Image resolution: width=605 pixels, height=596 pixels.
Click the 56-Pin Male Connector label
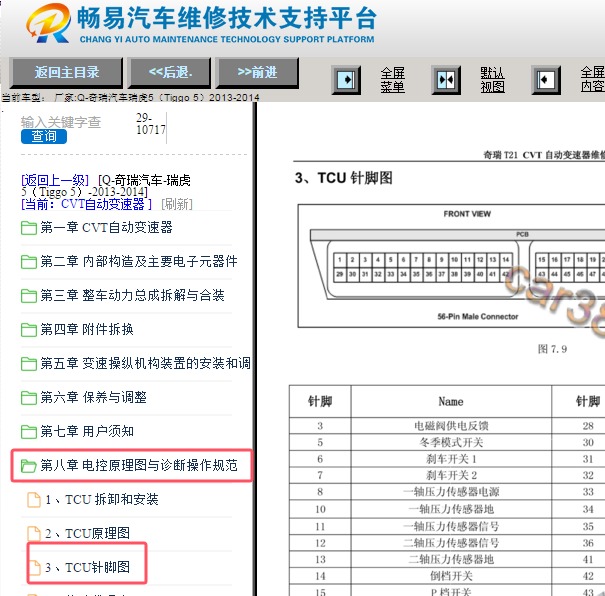(x=478, y=316)
